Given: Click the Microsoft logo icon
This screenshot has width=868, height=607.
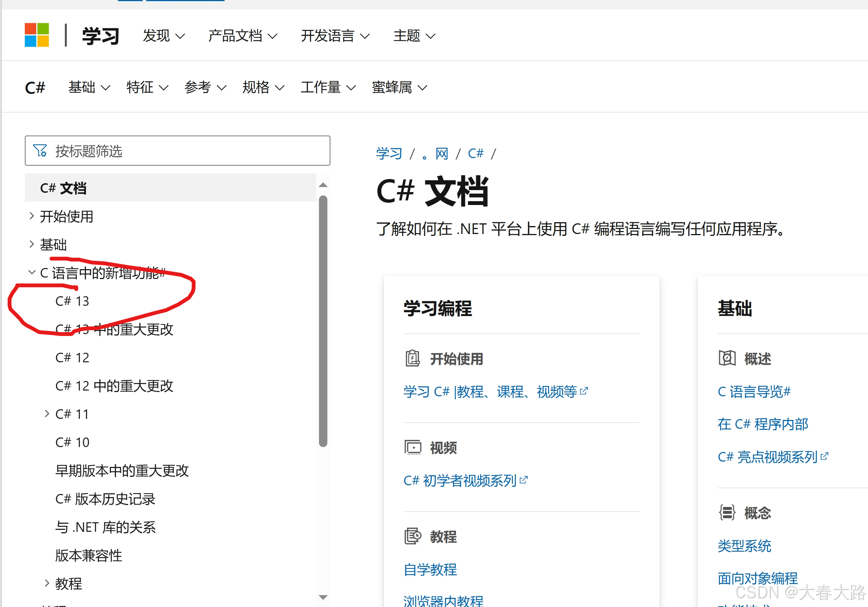Looking at the screenshot, I should pyautogui.click(x=37, y=35).
